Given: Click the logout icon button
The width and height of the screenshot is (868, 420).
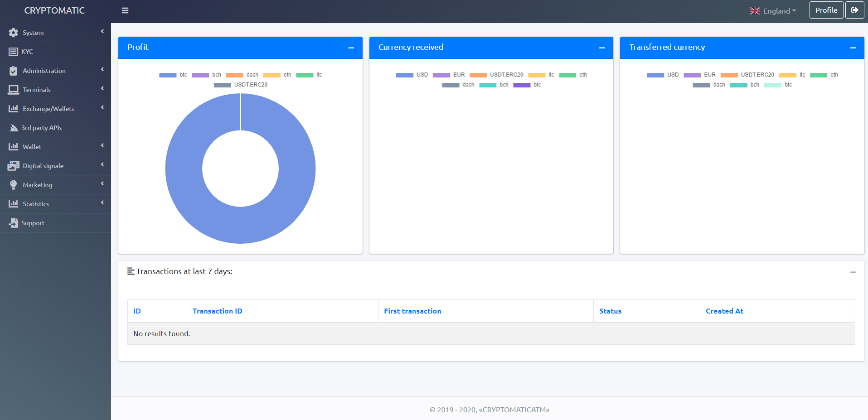Looking at the screenshot, I should pos(854,10).
